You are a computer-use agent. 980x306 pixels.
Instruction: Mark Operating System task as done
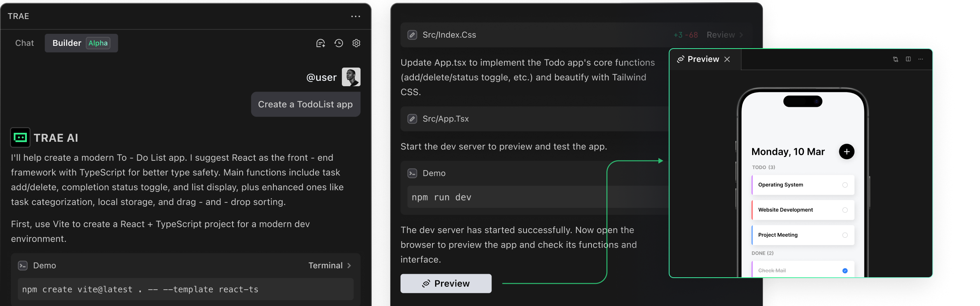click(x=845, y=185)
